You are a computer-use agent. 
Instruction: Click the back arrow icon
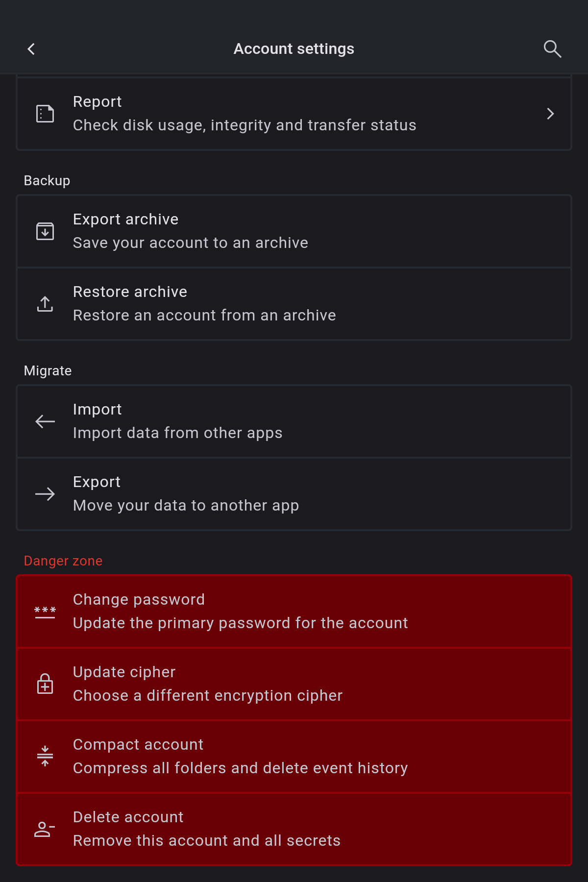coord(31,49)
